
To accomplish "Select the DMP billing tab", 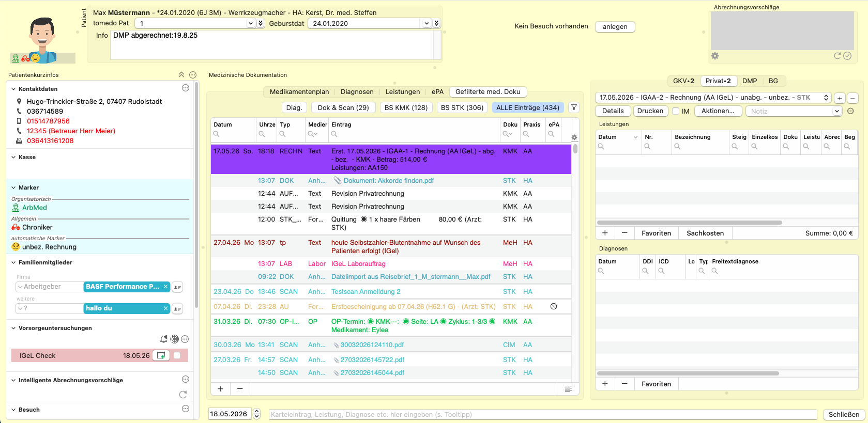I will point(750,81).
